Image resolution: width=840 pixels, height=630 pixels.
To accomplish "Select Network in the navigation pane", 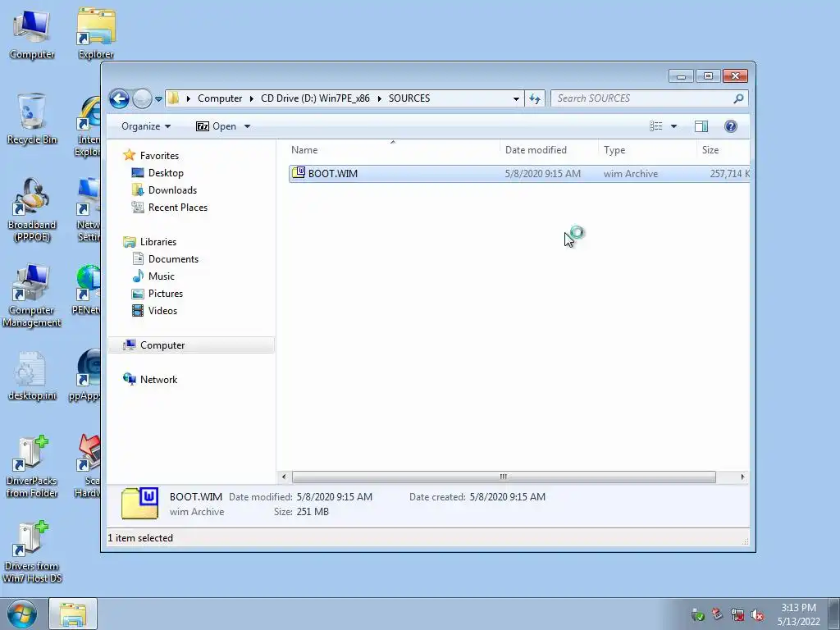I will (158, 379).
